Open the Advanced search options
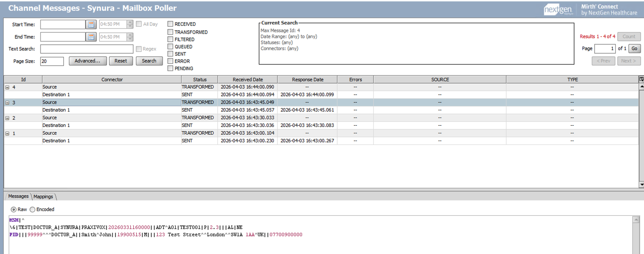 click(87, 61)
